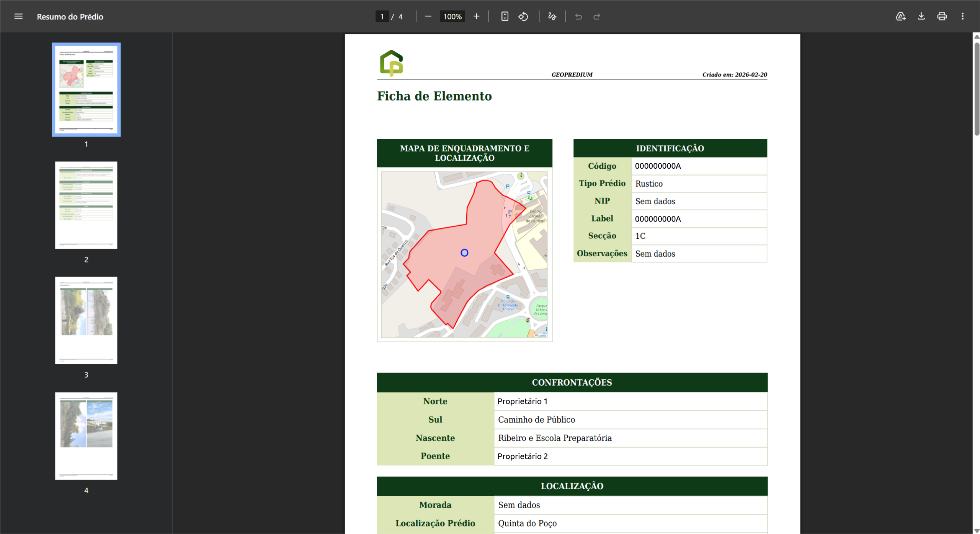The image size is (980, 534).
Task: Click the undo arrow icon
Action: (x=578, y=16)
